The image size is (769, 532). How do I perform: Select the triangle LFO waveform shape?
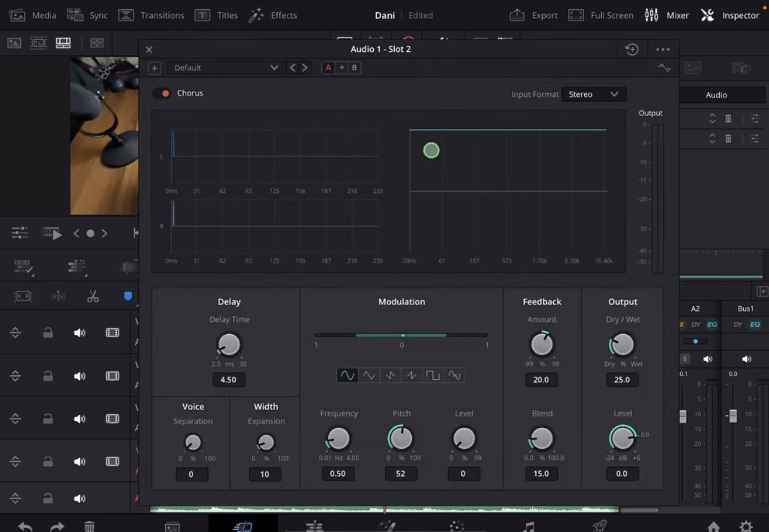(x=369, y=375)
